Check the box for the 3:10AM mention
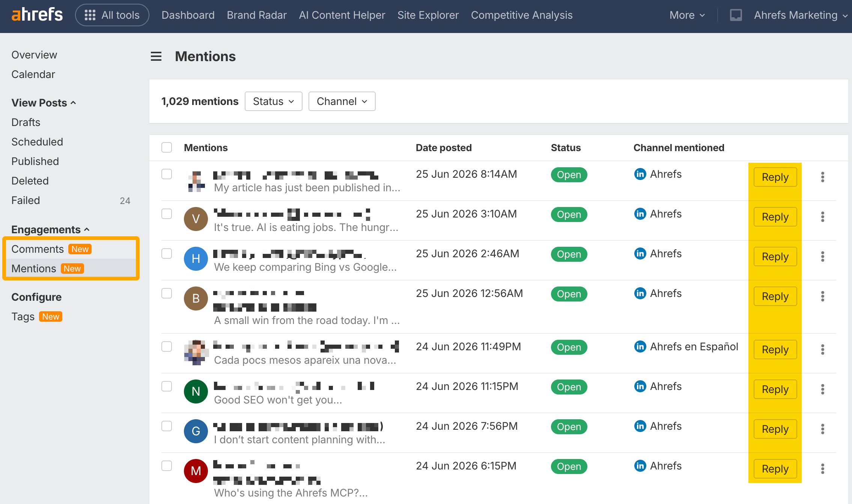Image resolution: width=852 pixels, height=504 pixels. 167,214
